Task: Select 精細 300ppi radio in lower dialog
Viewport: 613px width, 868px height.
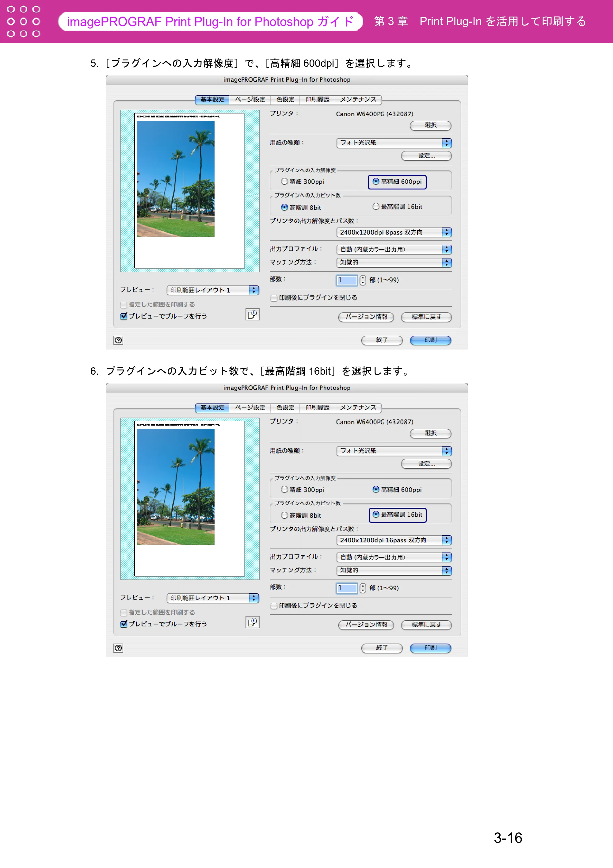Action: coord(284,490)
